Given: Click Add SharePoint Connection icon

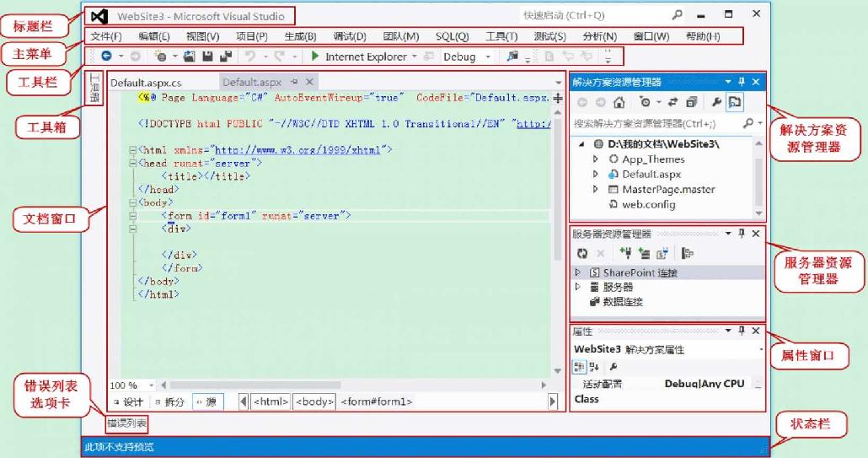Looking at the screenshot, I should click(x=662, y=253).
